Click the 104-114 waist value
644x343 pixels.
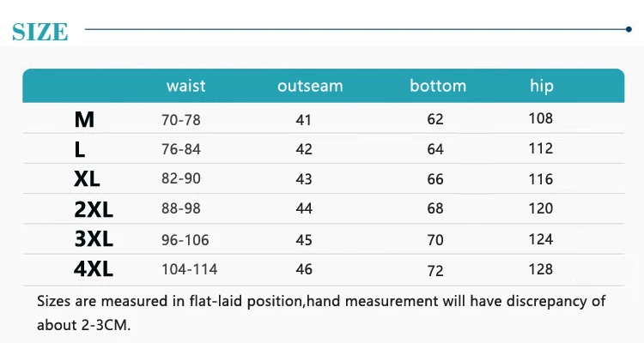(x=189, y=269)
